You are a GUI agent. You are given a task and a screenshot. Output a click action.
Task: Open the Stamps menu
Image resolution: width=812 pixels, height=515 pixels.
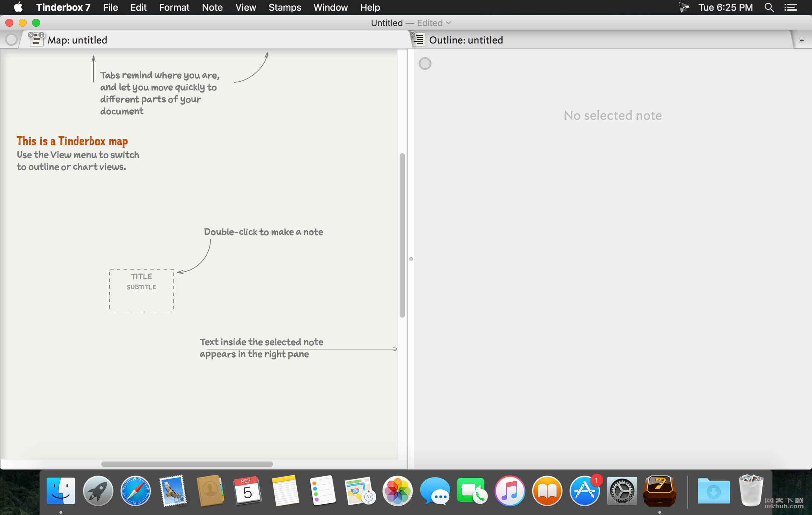pyautogui.click(x=285, y=7)
